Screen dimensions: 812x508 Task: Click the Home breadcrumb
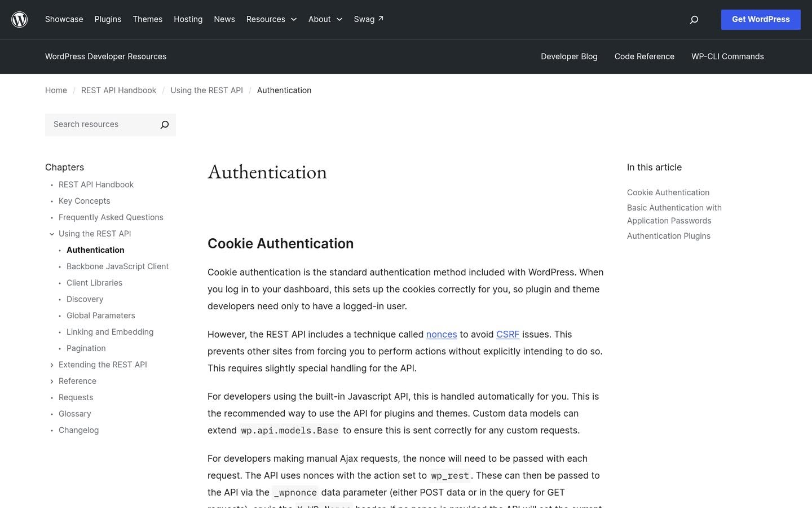point(56,90)
